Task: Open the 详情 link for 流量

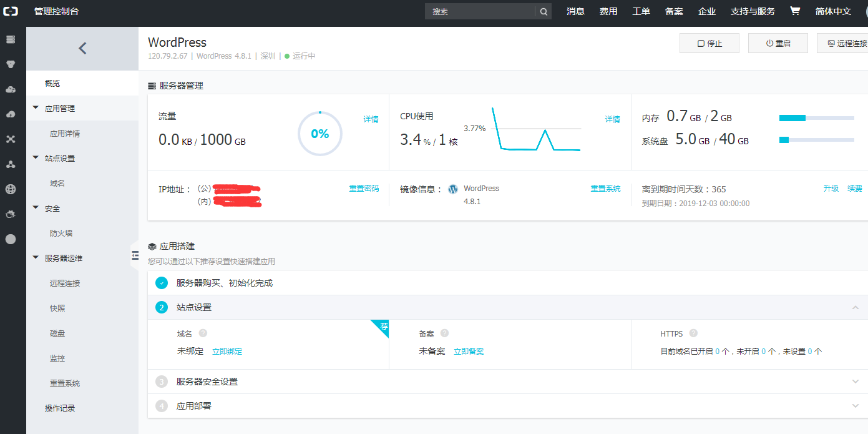Action: point(371,119)
